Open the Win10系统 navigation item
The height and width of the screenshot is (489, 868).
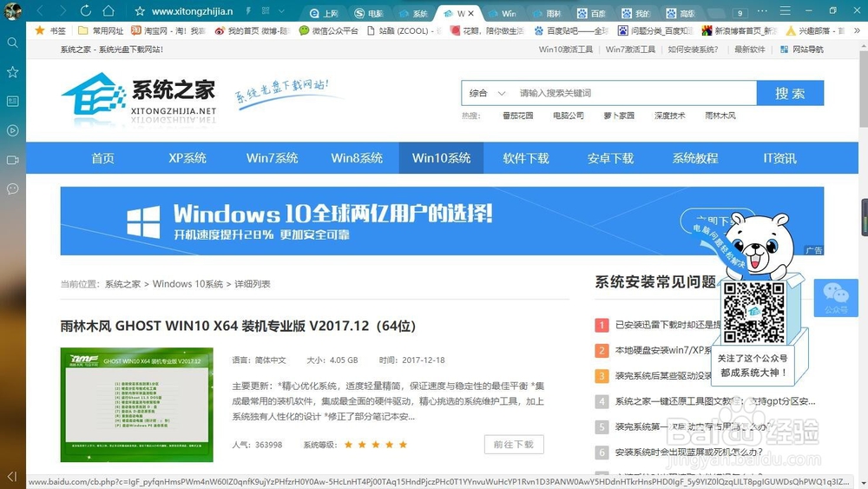(441, 158)
